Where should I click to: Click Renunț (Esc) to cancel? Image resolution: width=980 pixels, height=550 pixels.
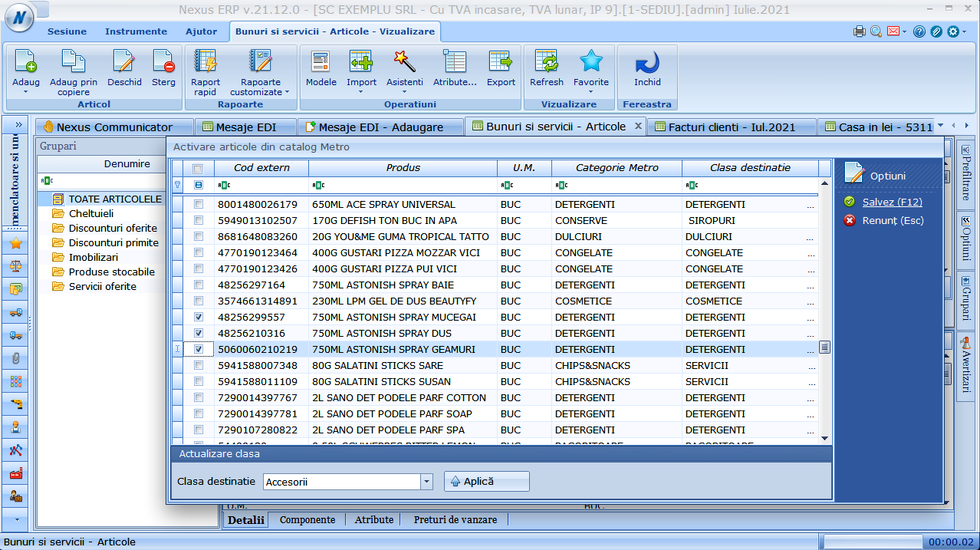point(893,221)
